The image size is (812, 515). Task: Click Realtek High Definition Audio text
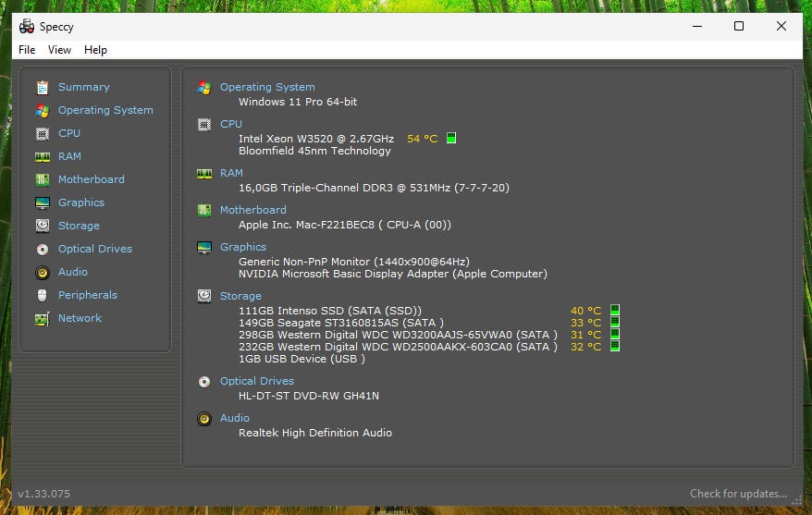pos(314,433)
